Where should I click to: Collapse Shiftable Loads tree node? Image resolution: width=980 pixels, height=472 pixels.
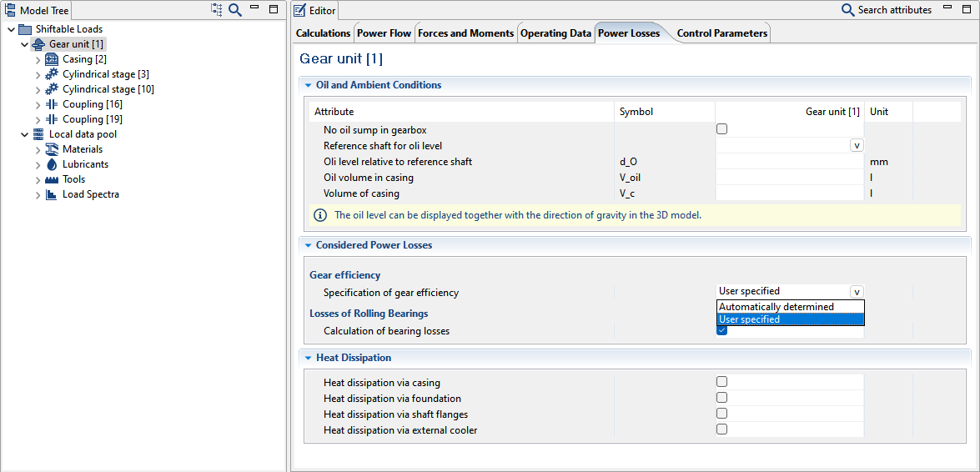[11, 29]
